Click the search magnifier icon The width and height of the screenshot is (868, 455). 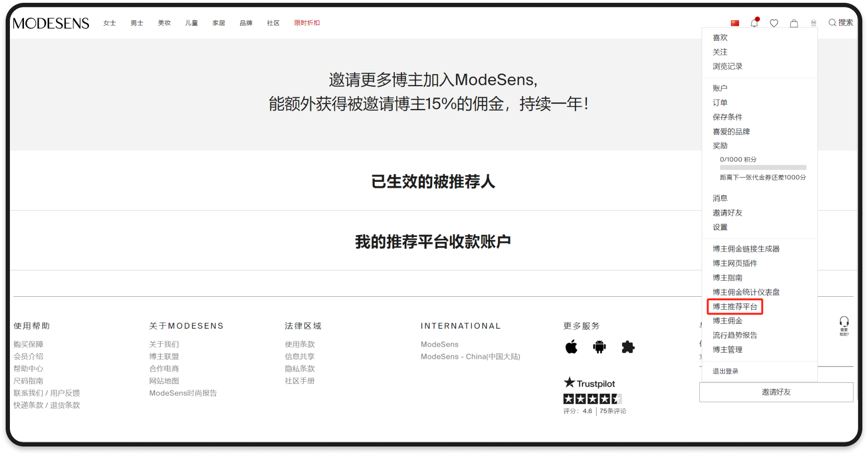pyautogui.click(x=832, y=23)
